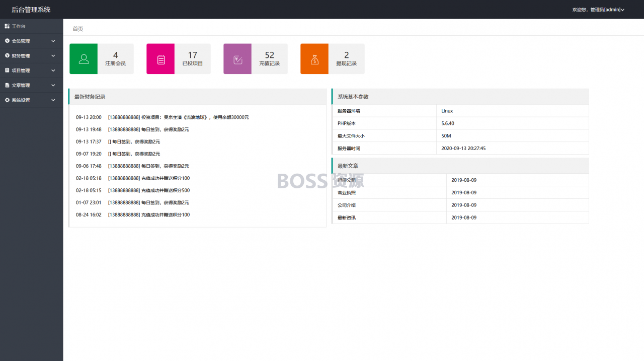Open the 已投项目 count card label
The width and height of the screenshot is (644, 361).
[193, 63]
